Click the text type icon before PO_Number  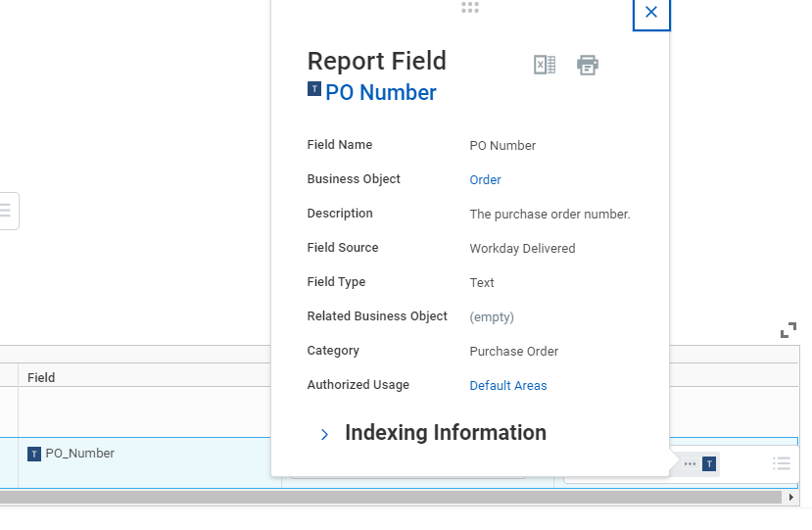click(34, 455)
